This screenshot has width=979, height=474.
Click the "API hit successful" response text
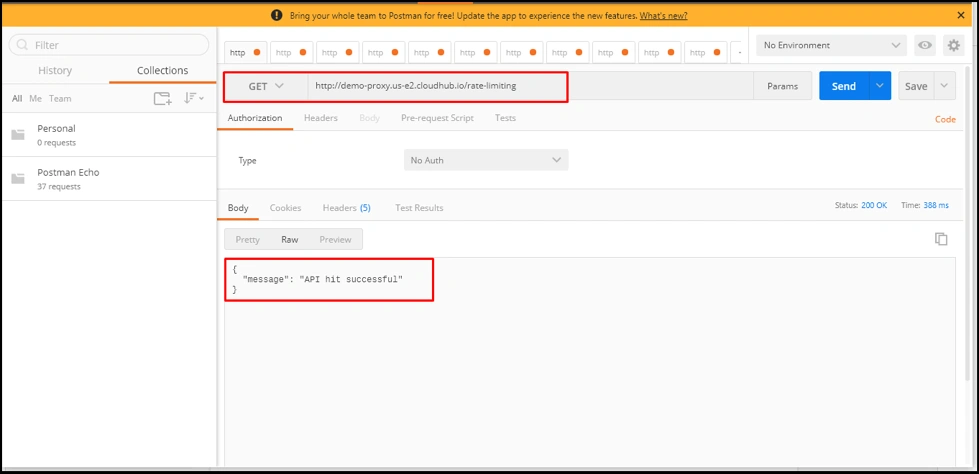(351, 279)
